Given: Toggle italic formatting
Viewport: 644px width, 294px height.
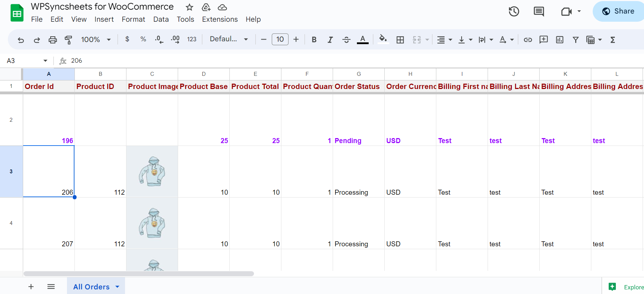Looking at the screenshot, I should point(330,40).
